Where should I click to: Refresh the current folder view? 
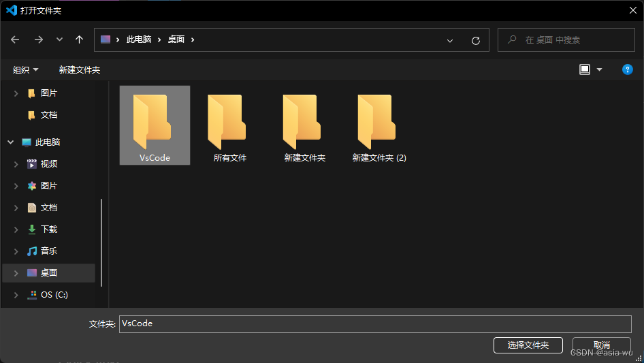[x=476, y=40]
